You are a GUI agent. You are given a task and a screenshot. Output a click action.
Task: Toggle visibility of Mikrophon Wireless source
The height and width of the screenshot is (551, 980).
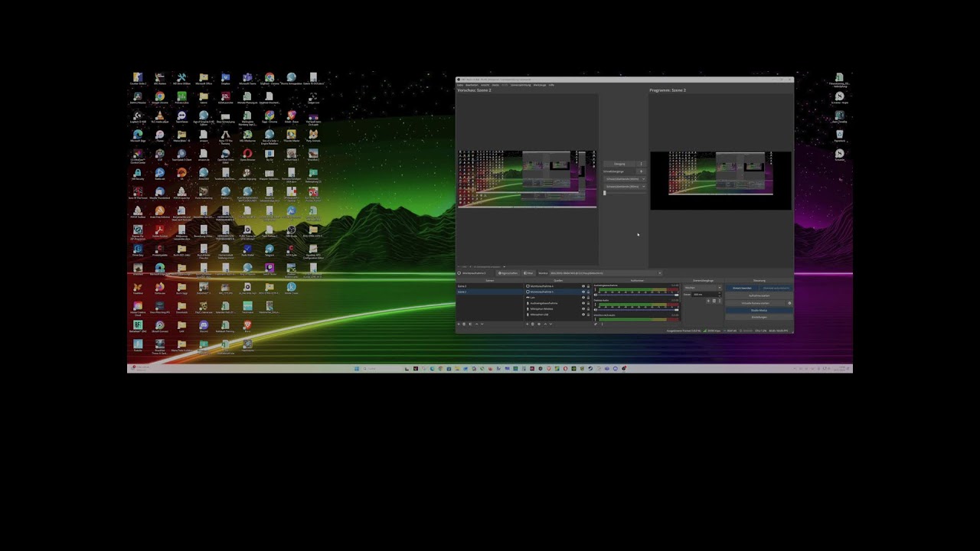(x=583, y=309)
